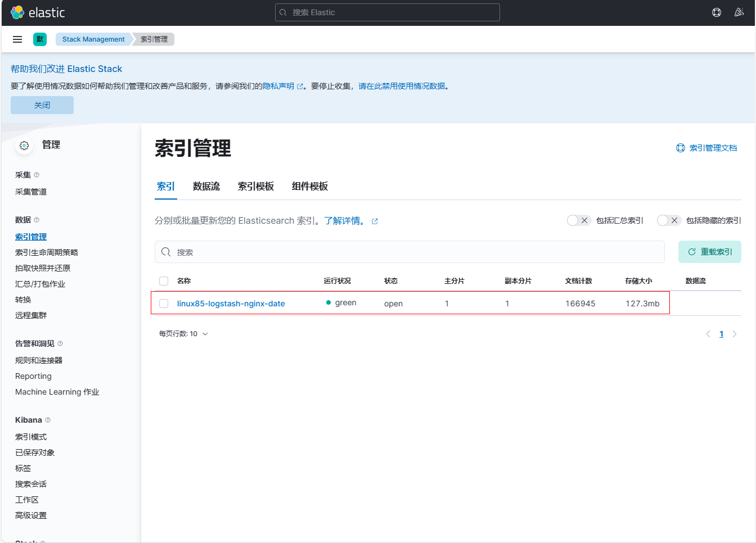
Task: Switch to the 数据流 tab
Action: [x=206, y=187]
